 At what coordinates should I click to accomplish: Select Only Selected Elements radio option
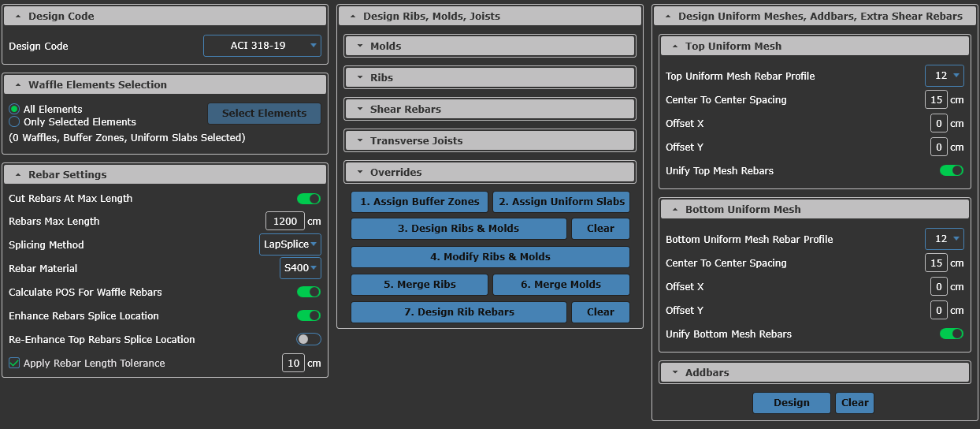coord(14,122)
